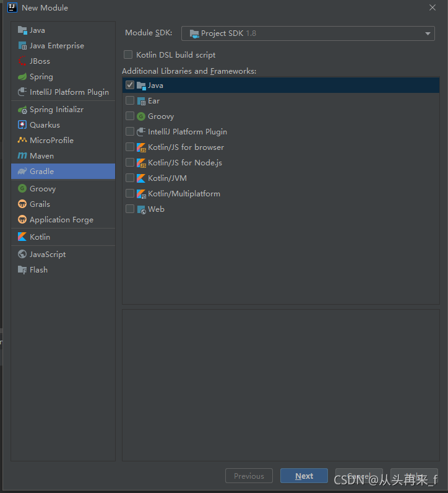Click the Kotlin logo icon in sidebar

(x=22, y=237)
